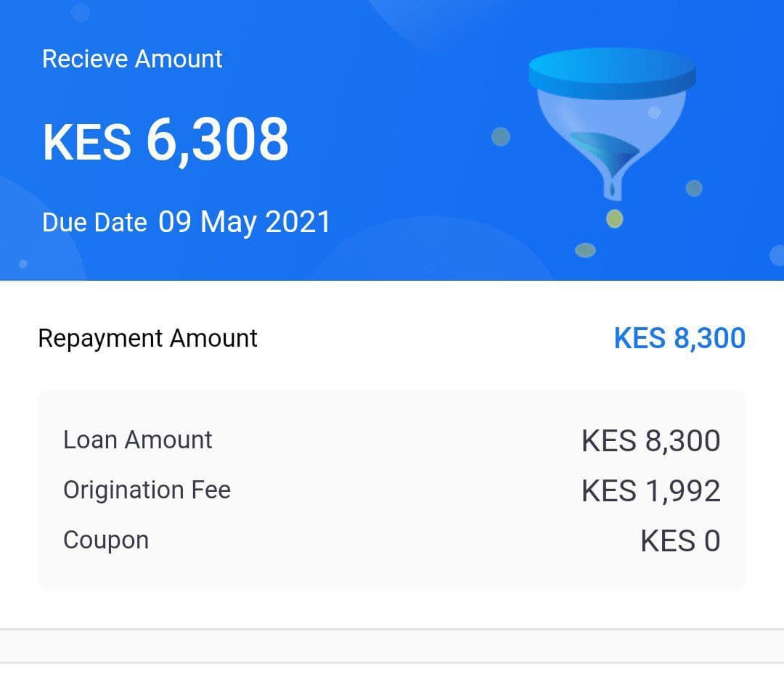Tap the Coupon row label
The image size is (784, 695).
106,540
